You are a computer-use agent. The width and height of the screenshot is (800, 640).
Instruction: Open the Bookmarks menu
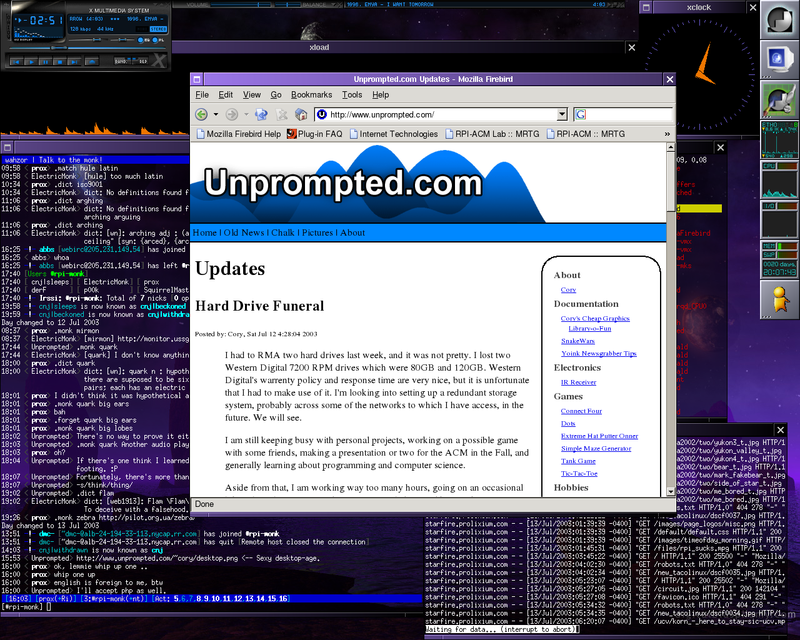pos(311,94)
